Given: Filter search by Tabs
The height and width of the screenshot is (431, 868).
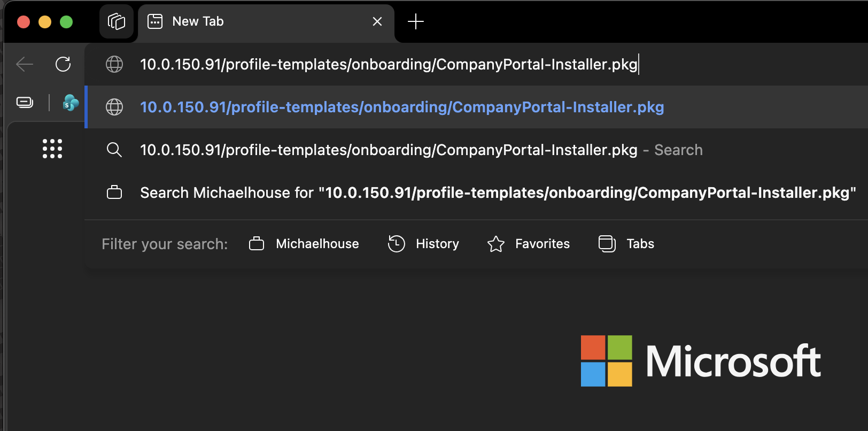Looking at the screenshot, I should (626, 244).
